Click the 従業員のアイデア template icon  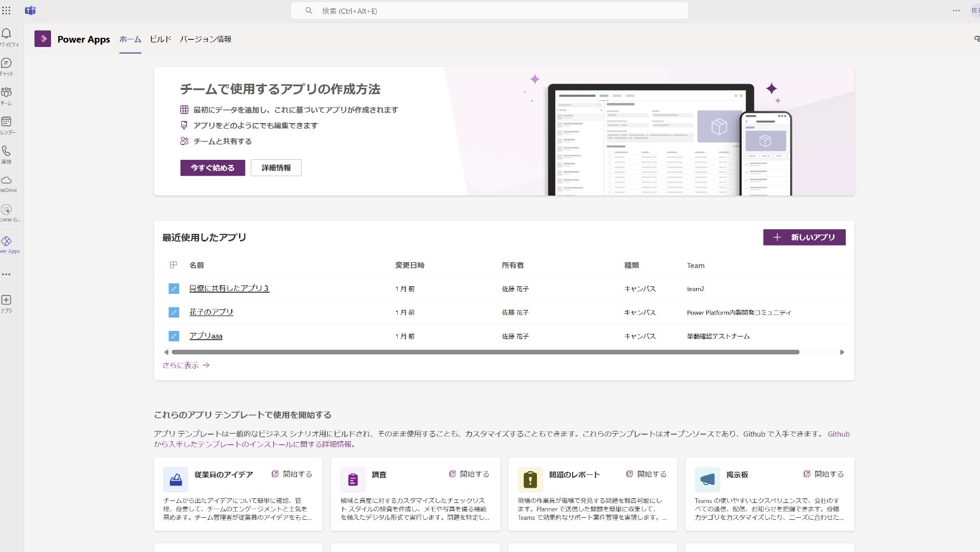click(x=176, y=479)
